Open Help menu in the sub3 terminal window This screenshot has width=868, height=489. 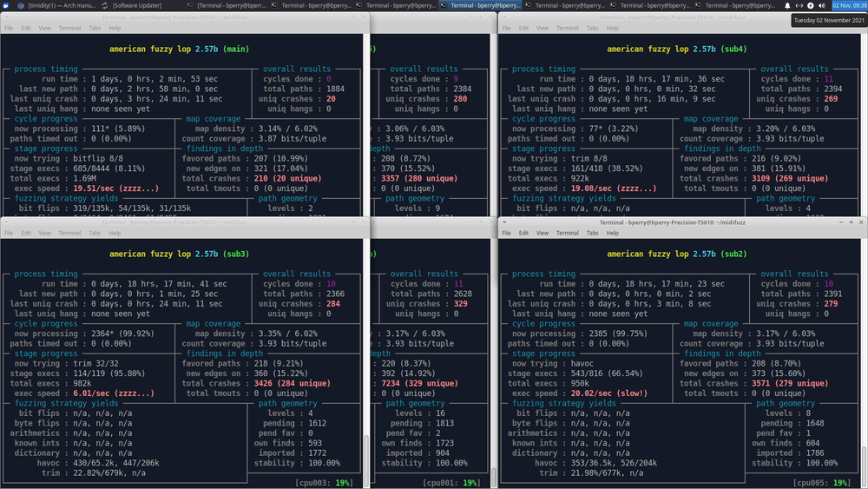coord(115,233)
